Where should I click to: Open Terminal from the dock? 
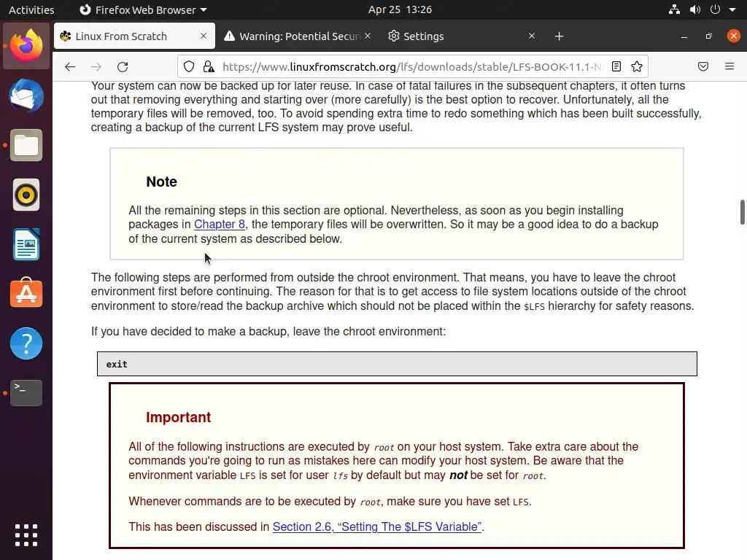26,393
